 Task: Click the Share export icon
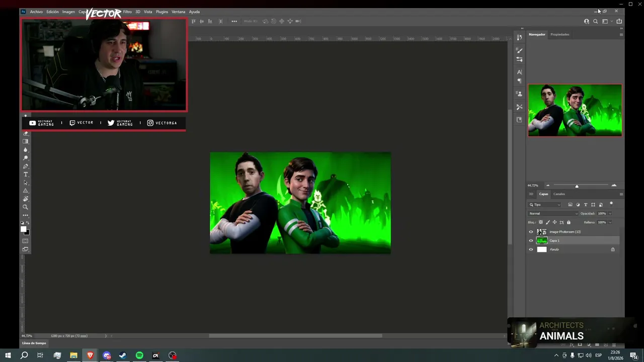[619, 21]
